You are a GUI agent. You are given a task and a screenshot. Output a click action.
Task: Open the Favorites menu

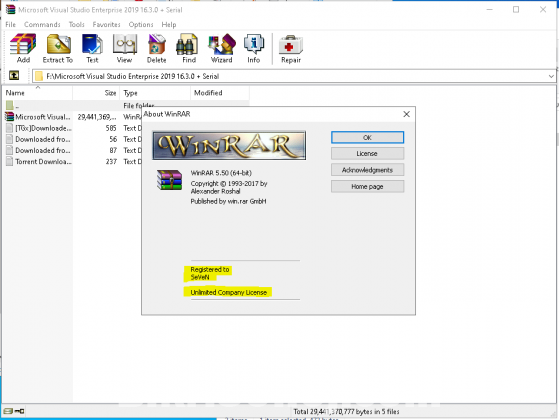[x=106, y=24]
